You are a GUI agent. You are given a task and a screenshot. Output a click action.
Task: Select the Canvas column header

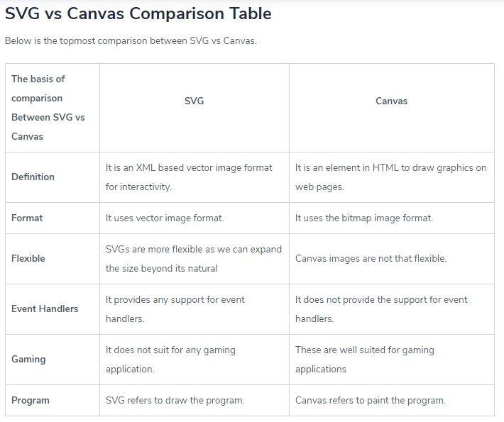[x=391, y=101]
